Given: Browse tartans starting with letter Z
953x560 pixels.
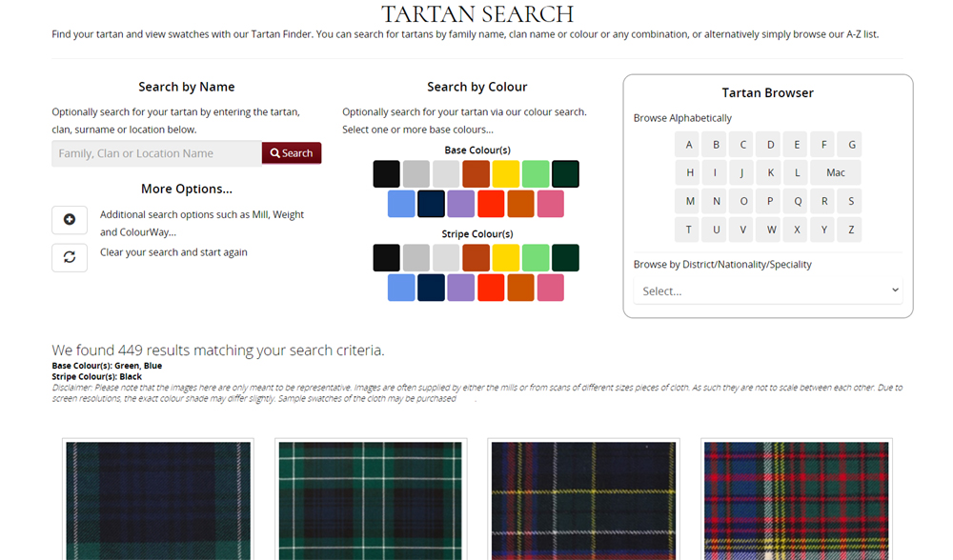Looking at the screenshot, I should tap(850, 230).
